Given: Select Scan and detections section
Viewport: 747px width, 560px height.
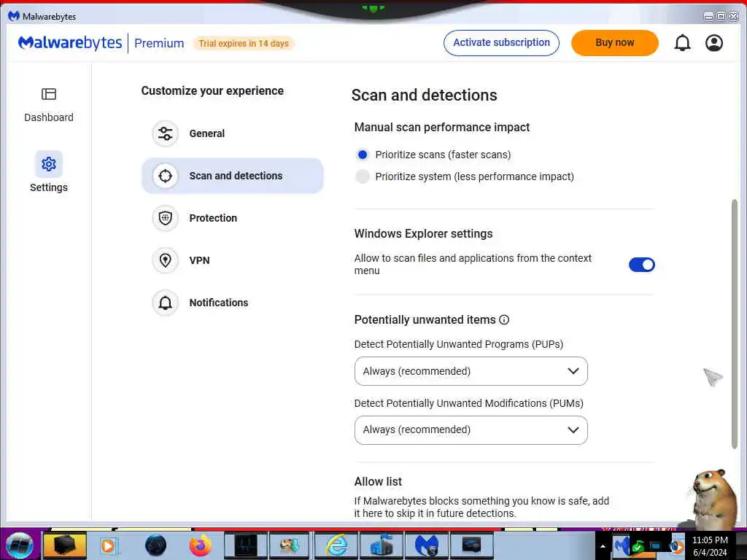Looking at the screenshot, I should pos(233,176).
